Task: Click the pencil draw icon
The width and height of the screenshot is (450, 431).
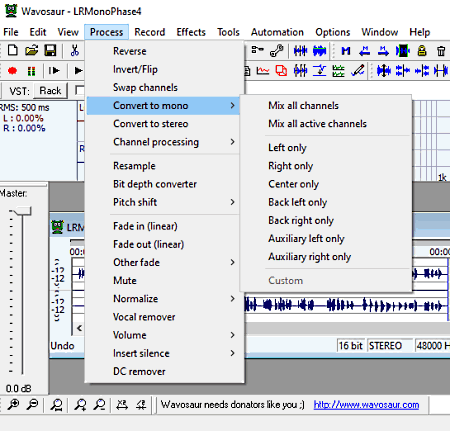Action: tap(358, 71)
